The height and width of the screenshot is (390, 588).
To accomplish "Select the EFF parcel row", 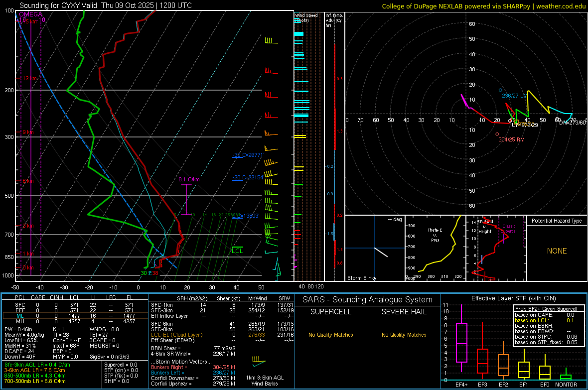I will pyautogui.click(x=75, y=310).
